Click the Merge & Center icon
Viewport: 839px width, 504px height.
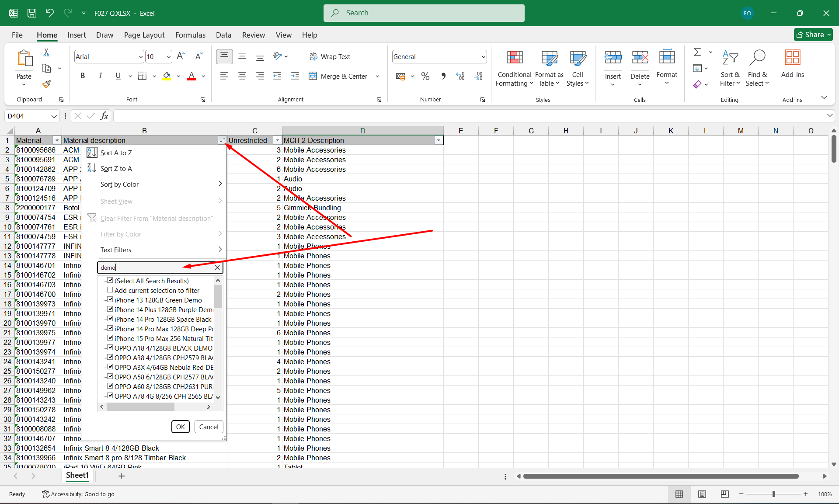tap(313, 76)
